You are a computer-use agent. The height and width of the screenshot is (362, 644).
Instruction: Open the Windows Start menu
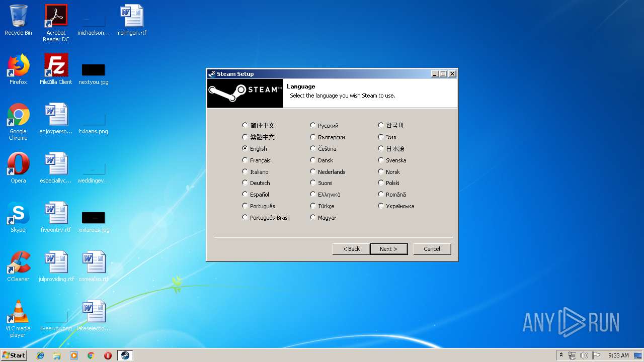[14, 355]
